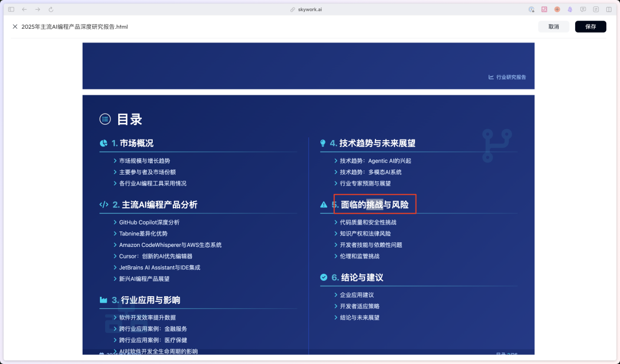Click the orange plus extension icon

[x=557, y=10]
